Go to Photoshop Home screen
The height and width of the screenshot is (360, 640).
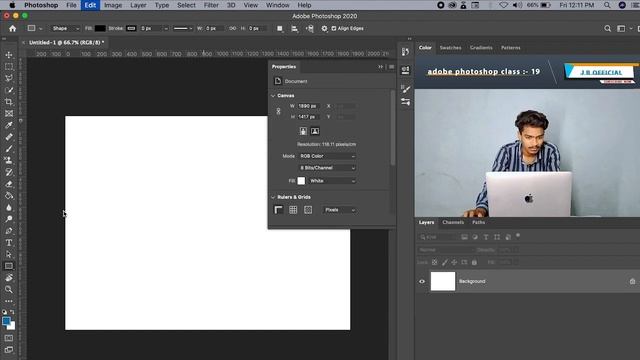point(13,29)
